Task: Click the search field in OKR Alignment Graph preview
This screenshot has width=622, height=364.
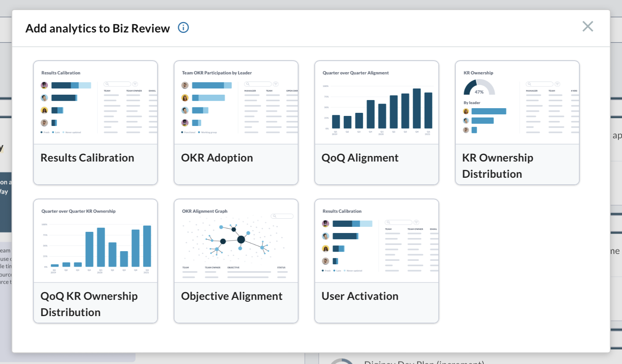Action: click(x=282, y=216)
